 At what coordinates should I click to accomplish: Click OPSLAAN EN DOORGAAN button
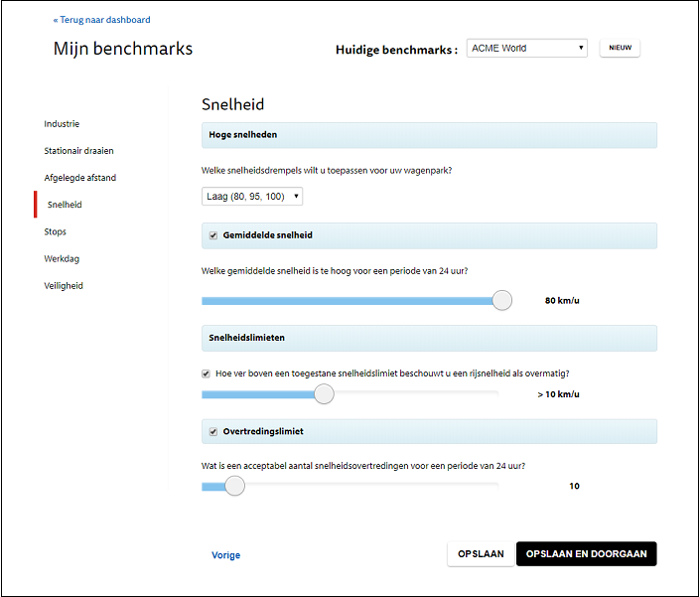click(x=586, y=554)
